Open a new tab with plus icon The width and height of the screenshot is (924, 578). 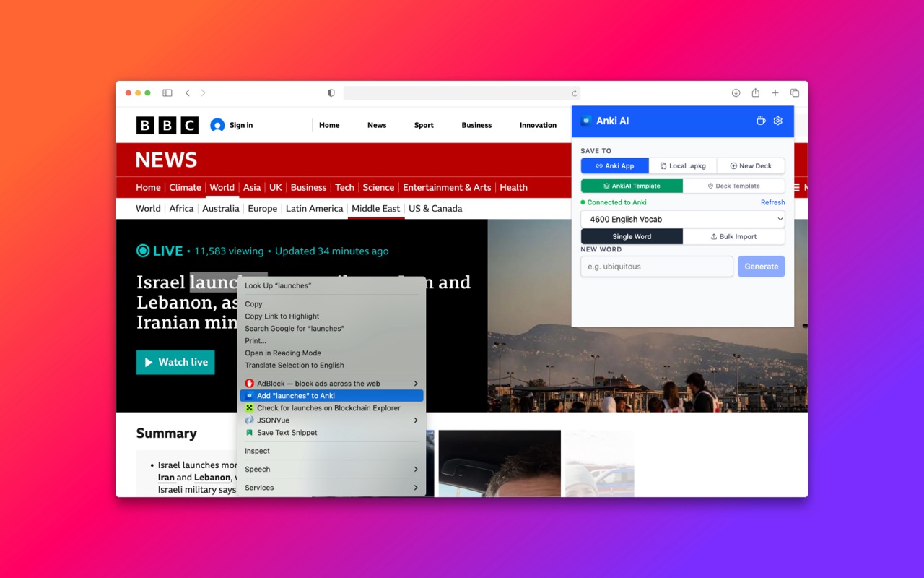click(775, 93)
